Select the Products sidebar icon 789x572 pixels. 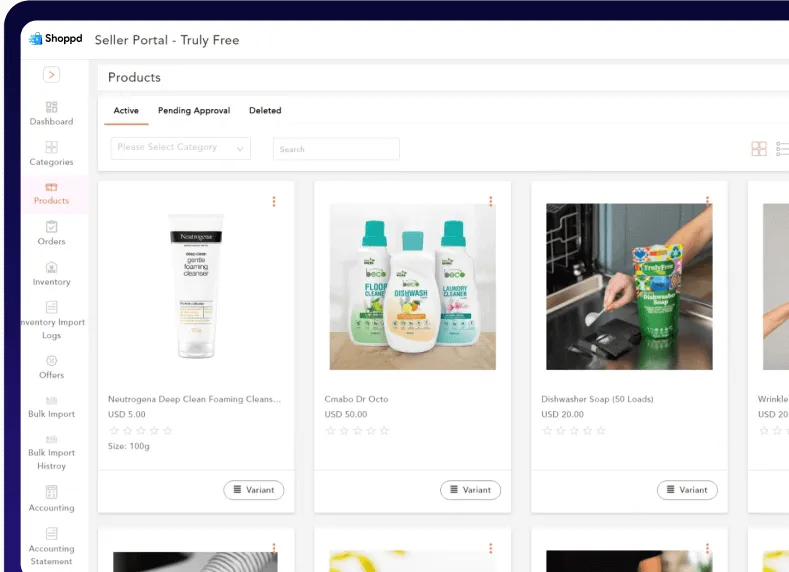point(51,187)
